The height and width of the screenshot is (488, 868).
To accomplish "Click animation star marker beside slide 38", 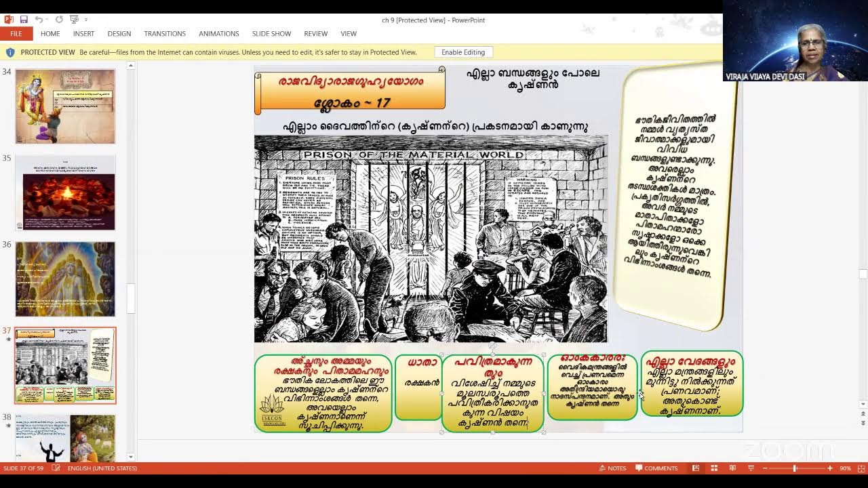I will [7, 426].
